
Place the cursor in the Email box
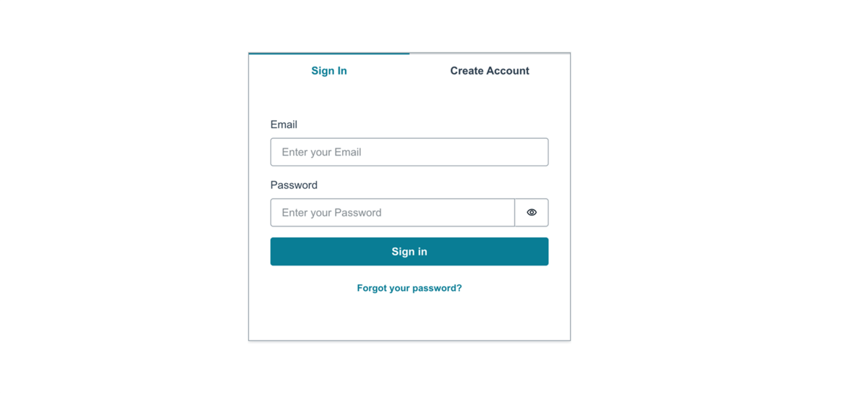(409, 152)
